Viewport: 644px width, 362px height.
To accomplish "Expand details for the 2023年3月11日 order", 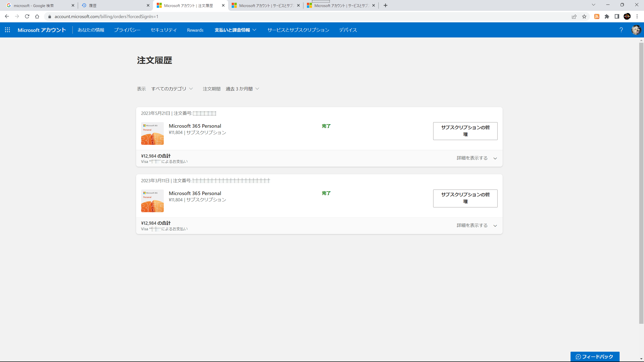I will click(x=477, y=225).
